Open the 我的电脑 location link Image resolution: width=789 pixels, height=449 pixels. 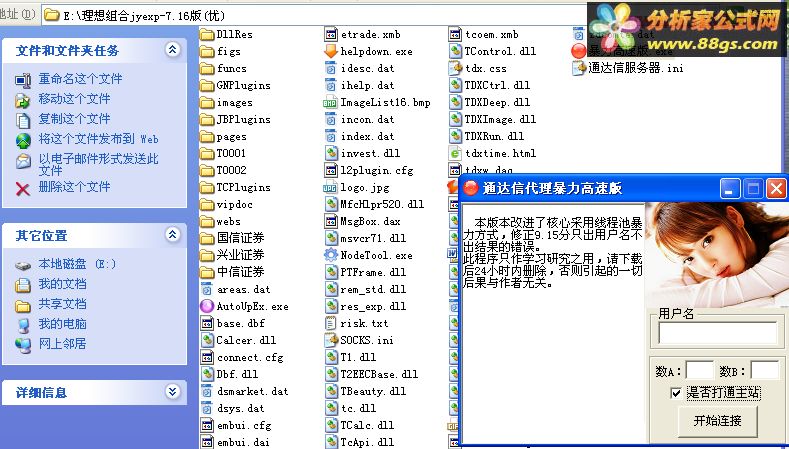click(62, 324)
